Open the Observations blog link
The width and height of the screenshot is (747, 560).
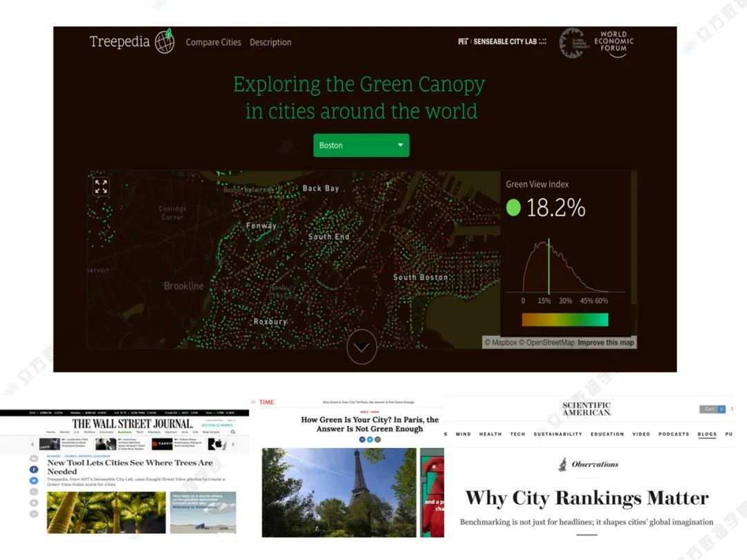595,465
